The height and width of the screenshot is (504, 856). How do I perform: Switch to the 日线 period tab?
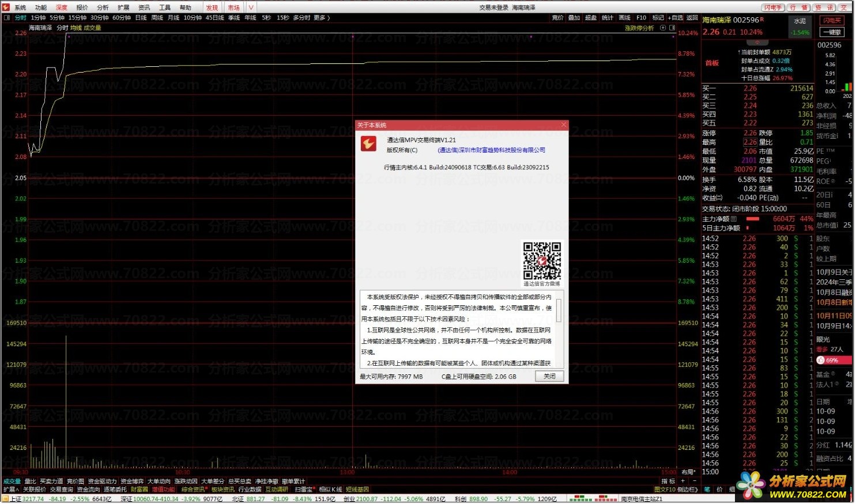[141, 18]
